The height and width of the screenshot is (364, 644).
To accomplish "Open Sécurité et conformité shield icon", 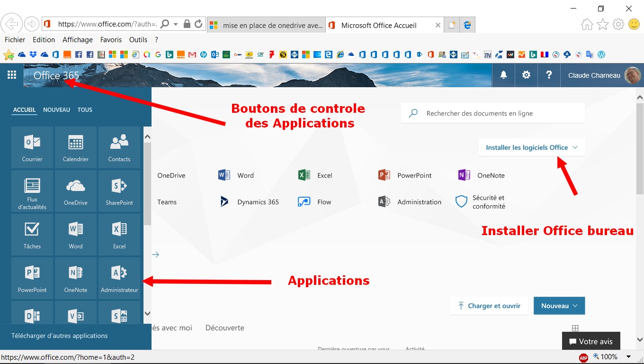I will (x=461, y=202).
